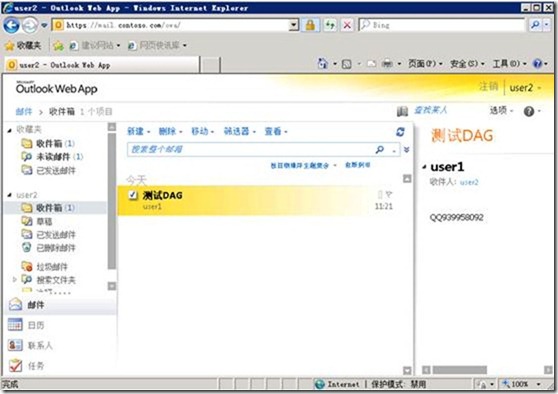Image resolution: width=558 pixels, height=394 pixels.
Task: Open the New message menu
Action: coord(138,132)
